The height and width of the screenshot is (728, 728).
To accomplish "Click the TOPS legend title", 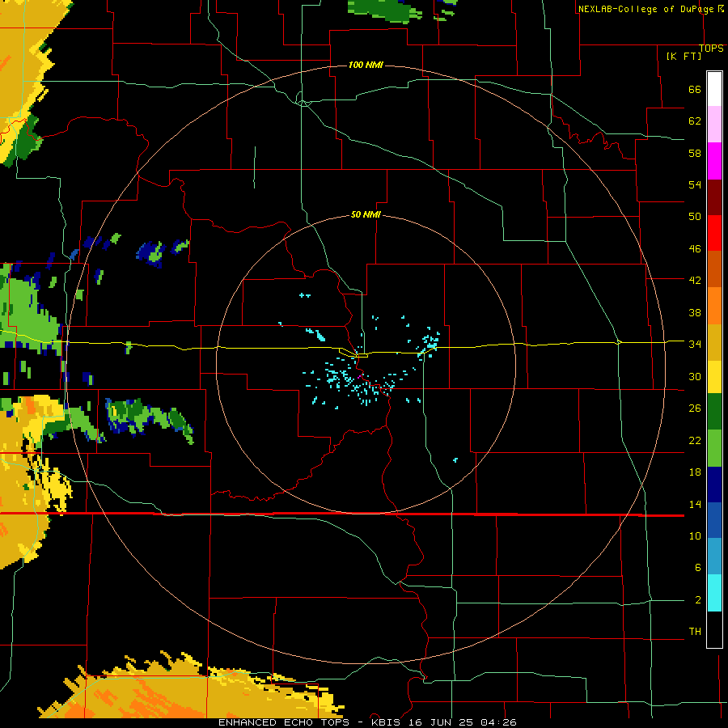I will tap(711, 49).
